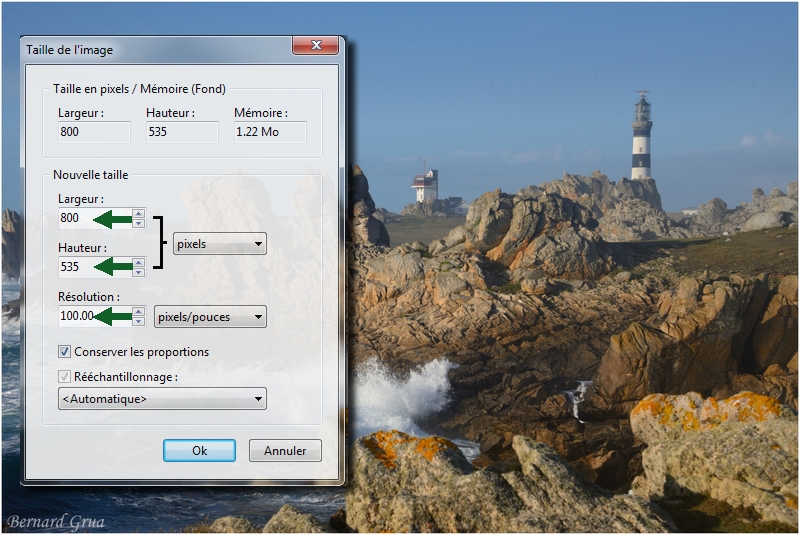The height and width of the screenshot is (535, 800).
Task: Raise Résolution value with up arrow
Action: 138,311
